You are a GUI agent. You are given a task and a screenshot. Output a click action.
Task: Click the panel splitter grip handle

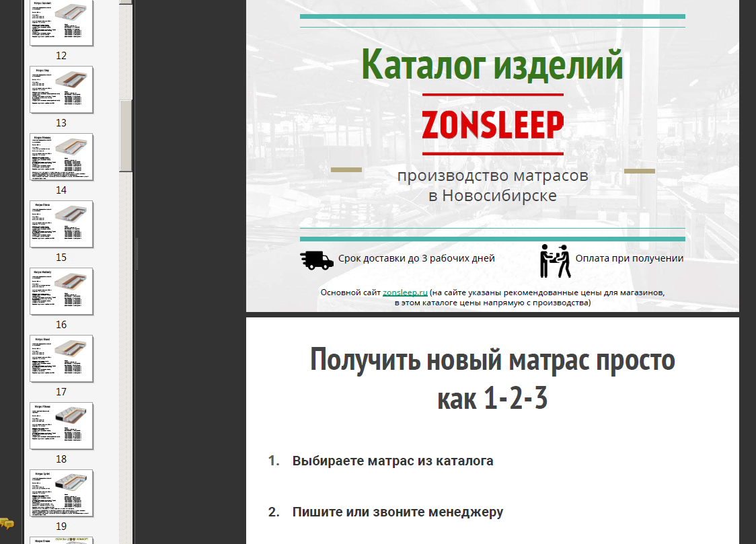point(137,254)
